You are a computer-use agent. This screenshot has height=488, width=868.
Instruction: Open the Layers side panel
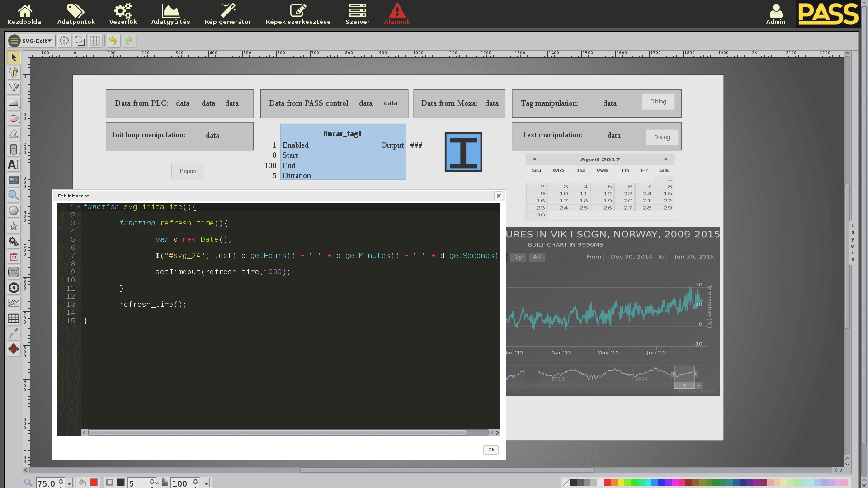coord(853,243)
